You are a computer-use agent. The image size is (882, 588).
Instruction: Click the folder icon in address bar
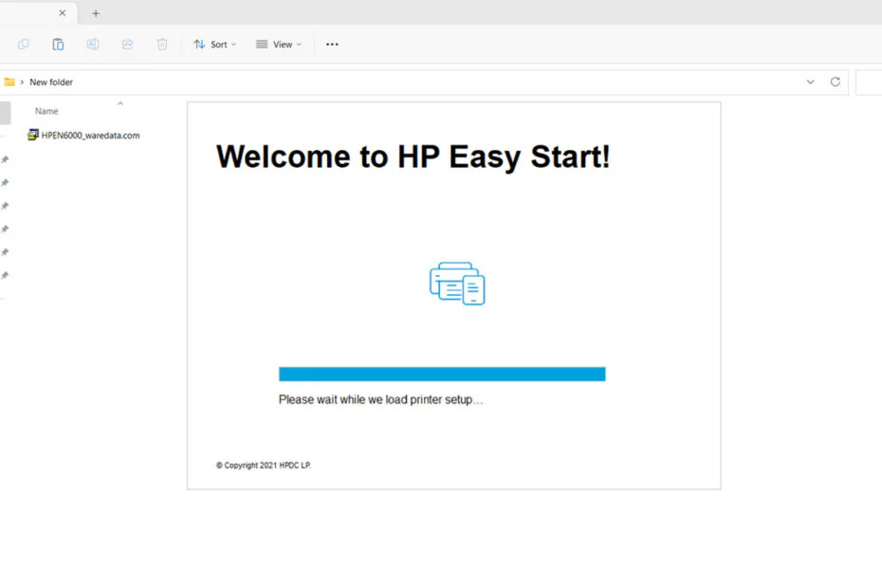click(x=9, y=83)
